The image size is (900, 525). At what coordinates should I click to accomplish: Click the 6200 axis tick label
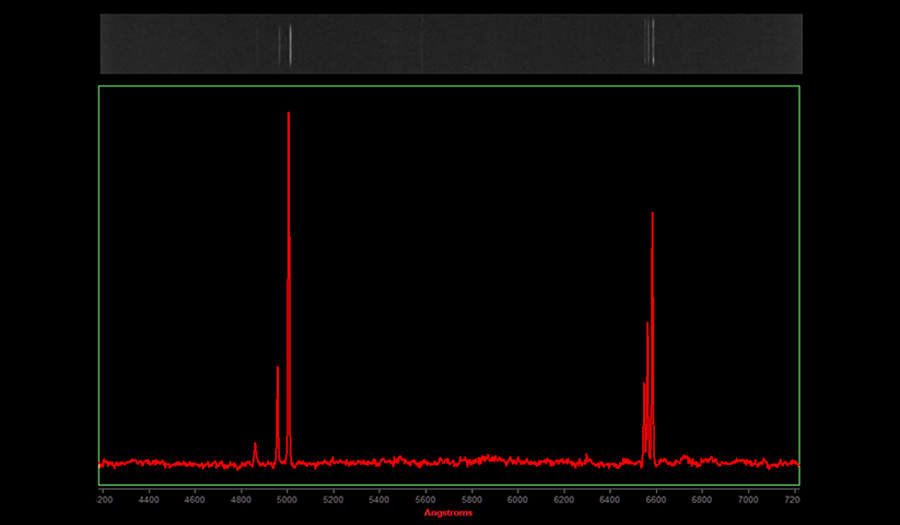click(563, 498)
